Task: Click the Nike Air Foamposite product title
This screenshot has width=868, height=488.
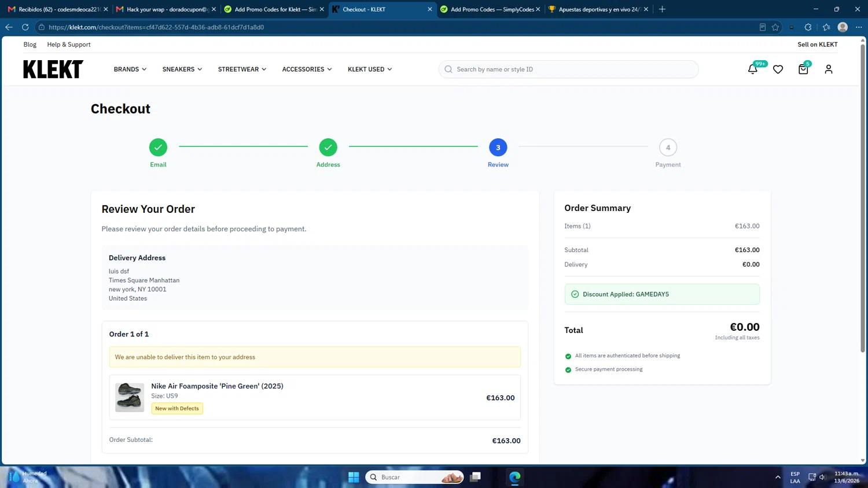Action: coord(217,386)
